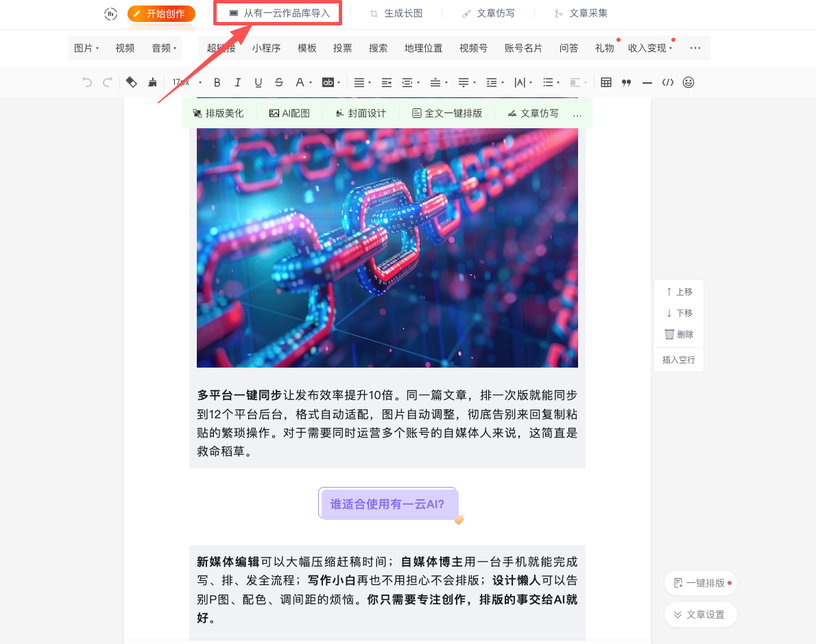
Task: Expand the 收入变现 dropdown
Action: [x=650, y=48]
